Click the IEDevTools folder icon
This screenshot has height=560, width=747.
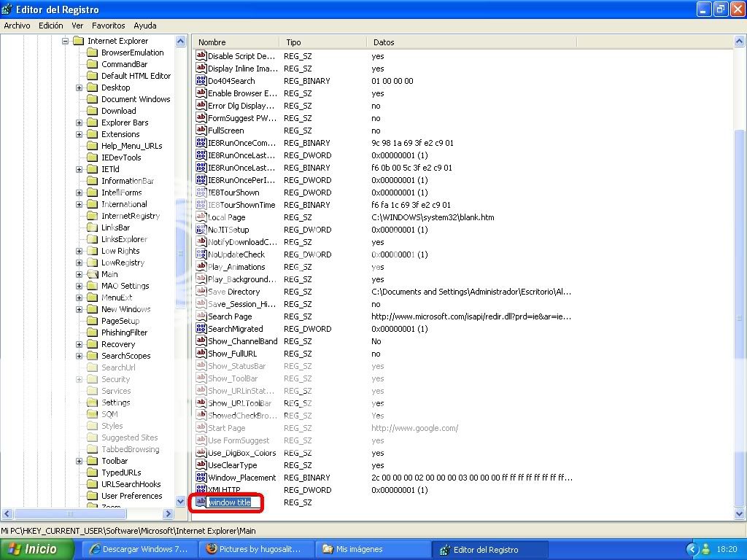click(93, 157)
